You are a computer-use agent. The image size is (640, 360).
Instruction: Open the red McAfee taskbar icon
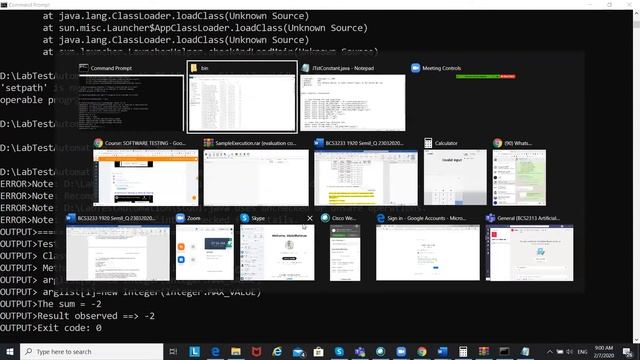(256, 351)
